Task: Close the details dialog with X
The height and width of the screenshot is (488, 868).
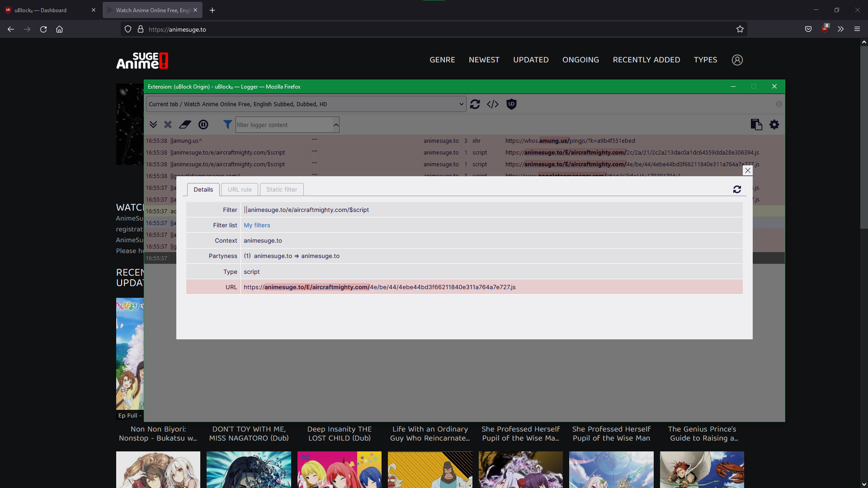Action: pyautogui.click(x=748, y=171)
